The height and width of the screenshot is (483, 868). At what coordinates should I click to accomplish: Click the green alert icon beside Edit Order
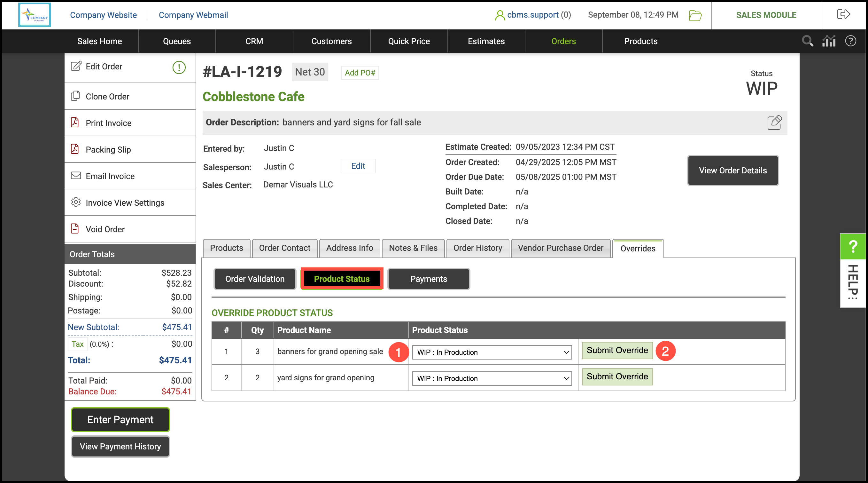click(x=179, y=67)
